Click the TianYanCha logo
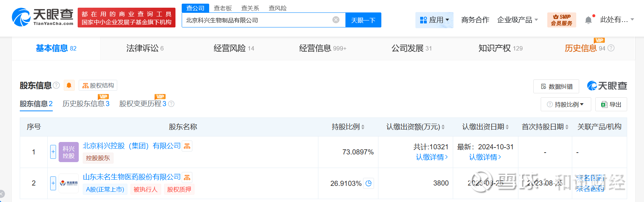Image resolution: width=644 pixels, height=202 pixels. [x=42, y=17]
